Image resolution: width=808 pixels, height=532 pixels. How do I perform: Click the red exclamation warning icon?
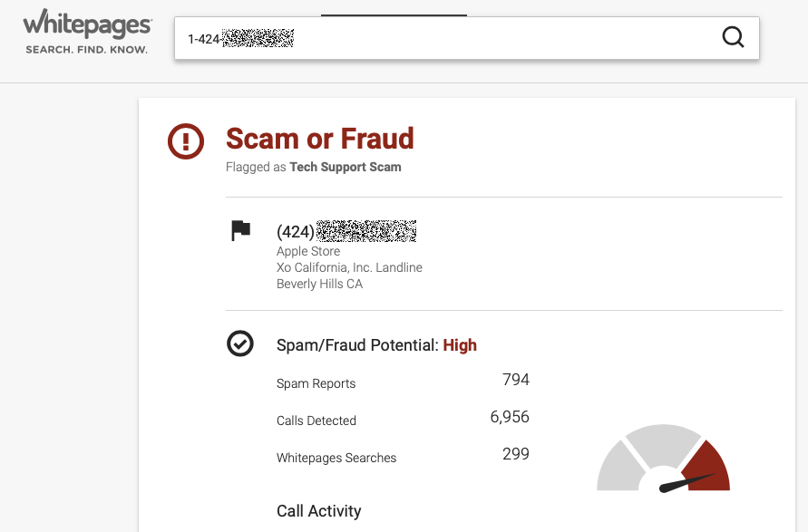point(187,141)
